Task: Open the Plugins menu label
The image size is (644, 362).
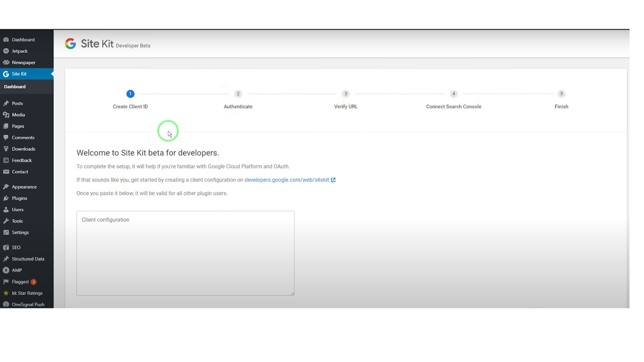Action: click(x=20, y=198)
